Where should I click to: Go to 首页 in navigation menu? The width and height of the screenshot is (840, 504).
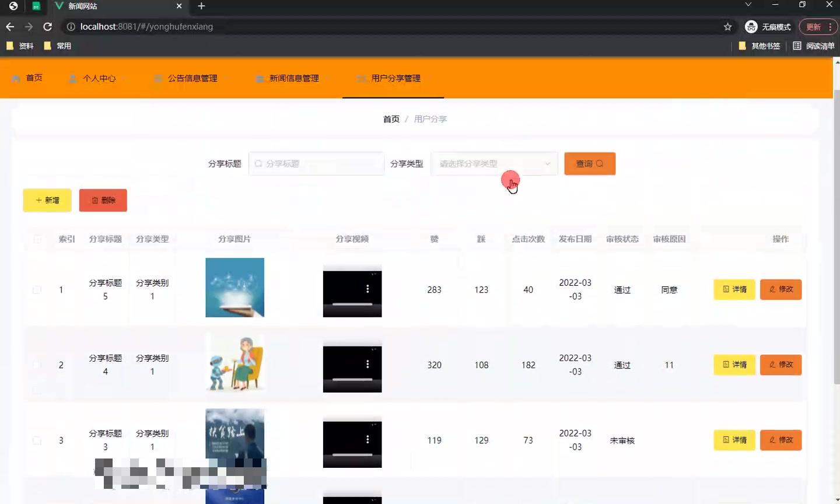pyautogui.click(x=27, y=78)
